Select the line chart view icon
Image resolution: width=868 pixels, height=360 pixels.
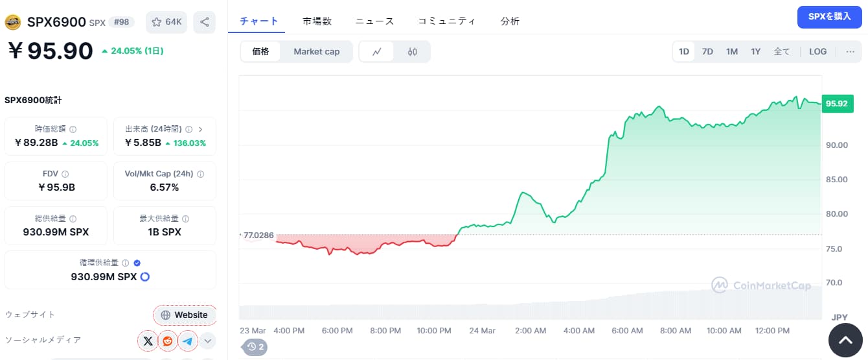(377, 52)
